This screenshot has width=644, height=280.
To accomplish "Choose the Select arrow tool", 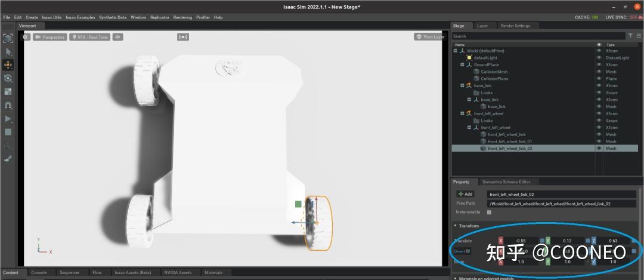I will [8, 52].
